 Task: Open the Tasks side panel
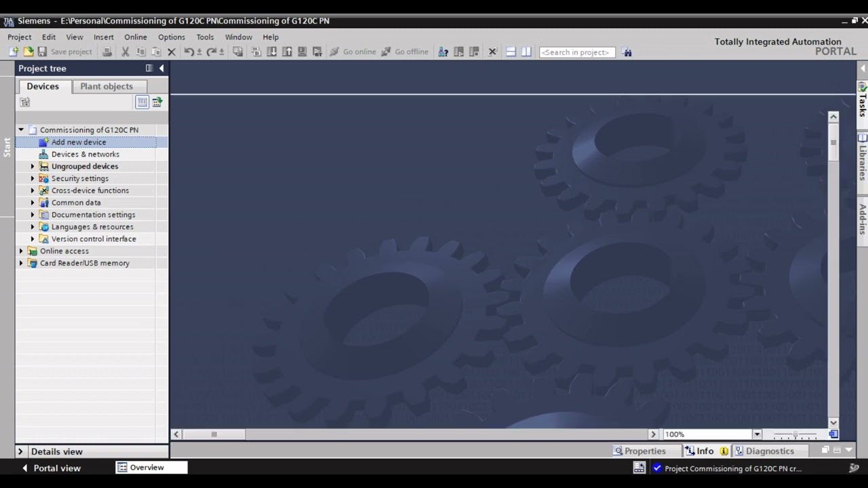tap(863, 100)
